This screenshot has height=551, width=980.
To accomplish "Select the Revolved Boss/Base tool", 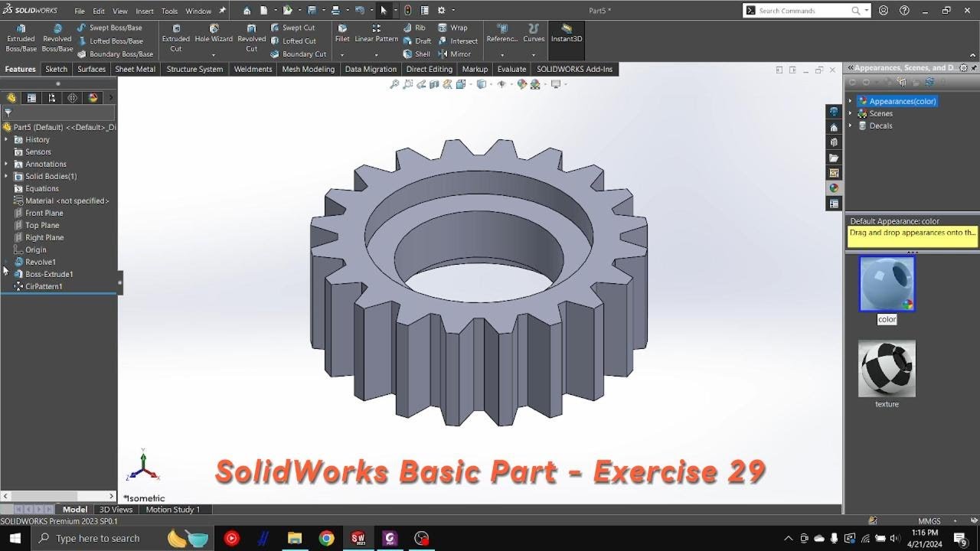I will point(57,38).
